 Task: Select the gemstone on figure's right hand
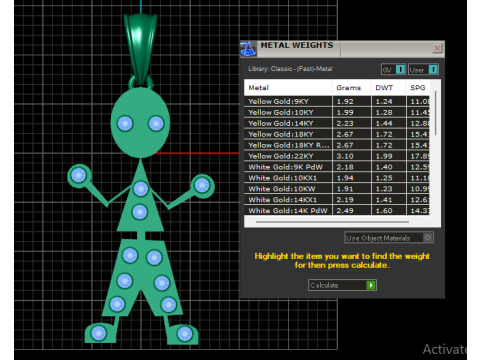pos(202,185)
